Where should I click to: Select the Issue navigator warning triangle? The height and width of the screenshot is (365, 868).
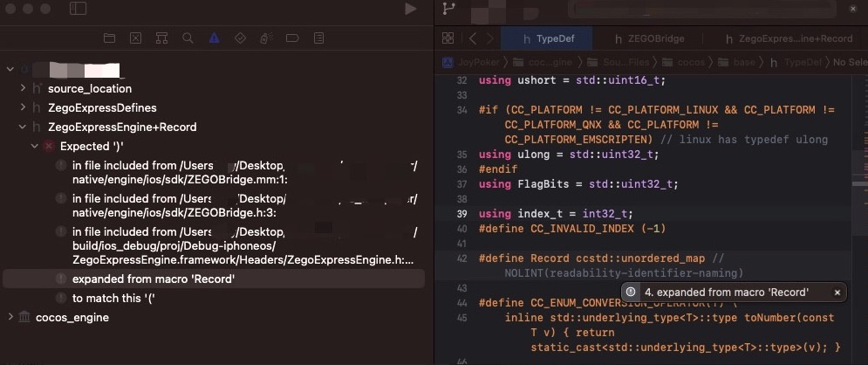tap(215, 38)
